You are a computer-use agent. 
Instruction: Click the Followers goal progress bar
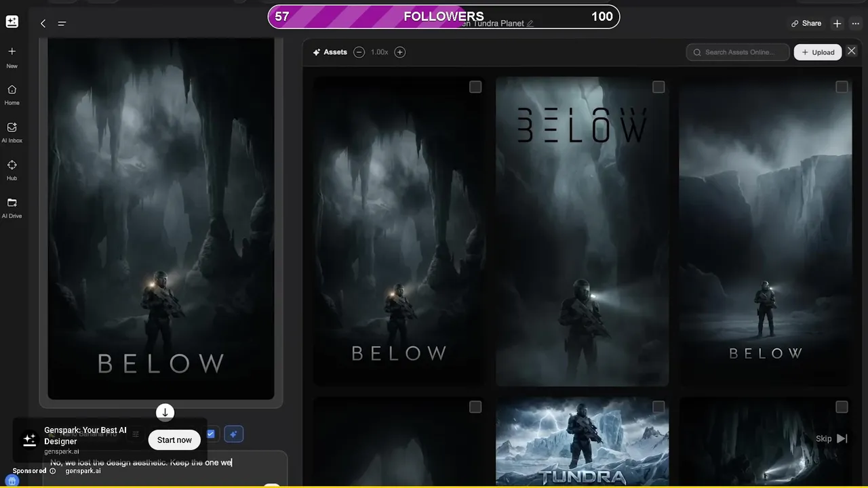click(x=443, y=17)
